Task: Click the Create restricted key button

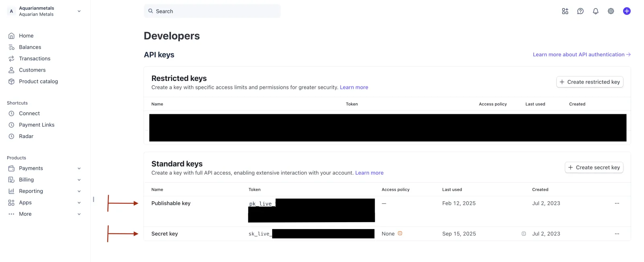Action: pos(590,82)
